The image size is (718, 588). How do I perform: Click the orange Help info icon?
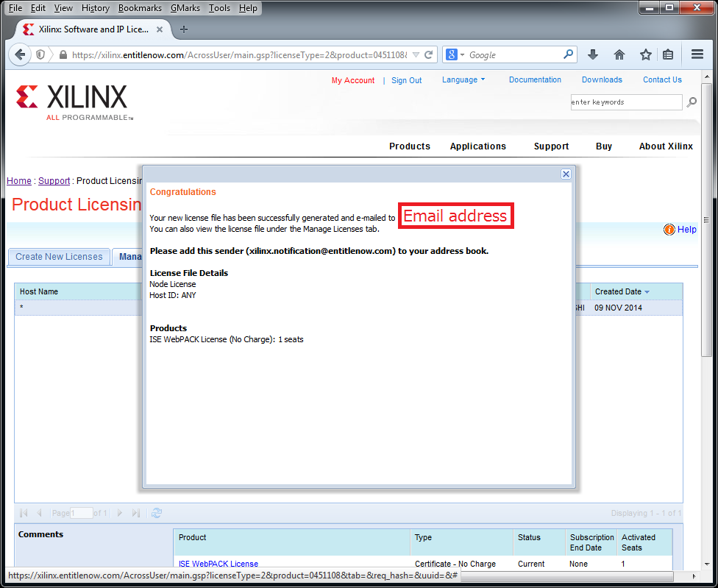point(669,230)
